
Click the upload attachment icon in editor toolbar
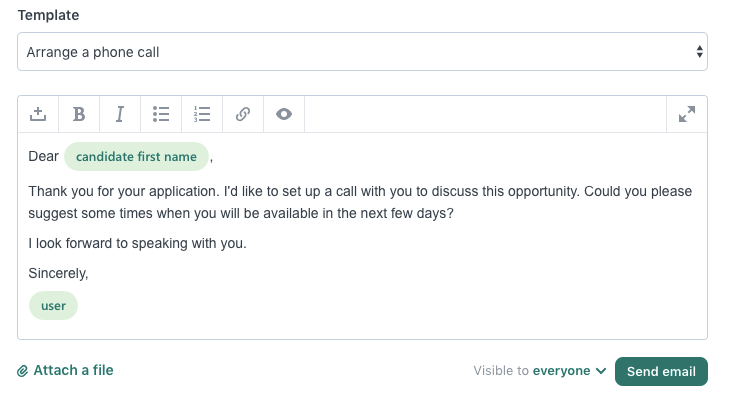click(x=38, y=114)
